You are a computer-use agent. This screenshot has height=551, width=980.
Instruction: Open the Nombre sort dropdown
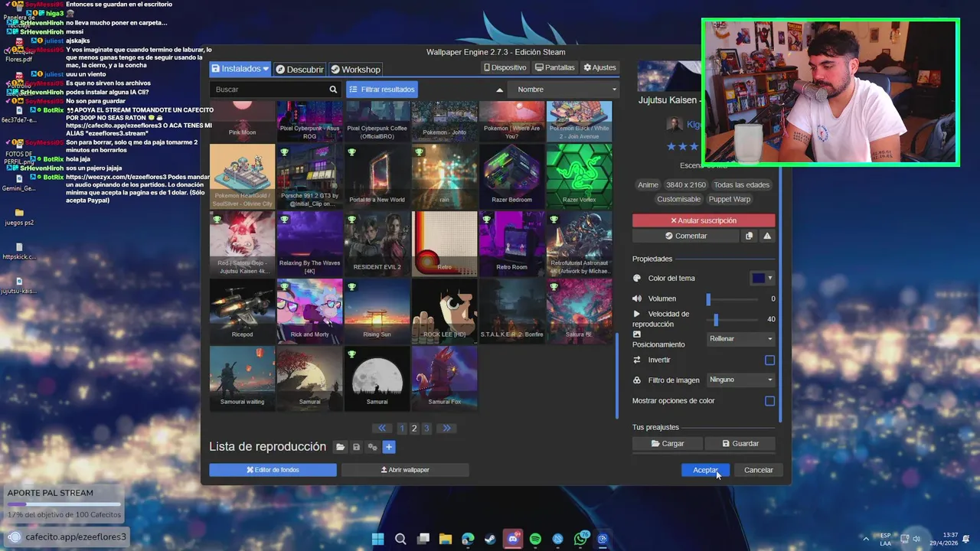pos(563,90)
